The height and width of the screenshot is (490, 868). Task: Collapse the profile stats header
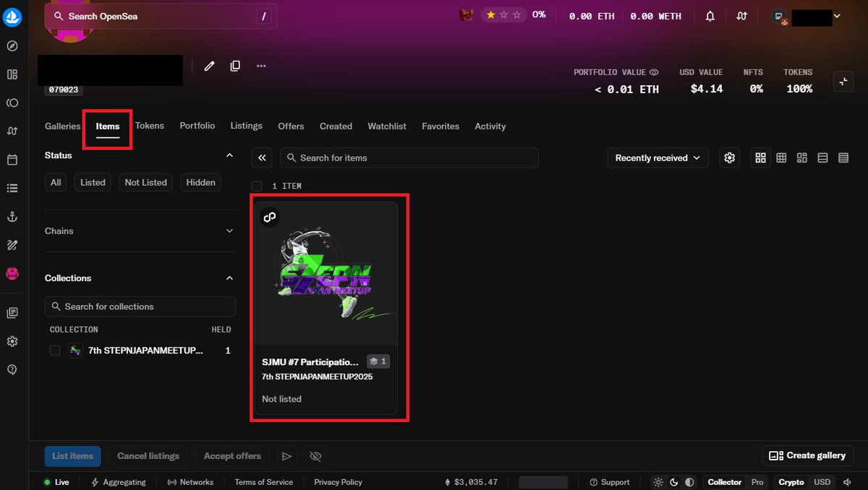click(x=843, y=82)
